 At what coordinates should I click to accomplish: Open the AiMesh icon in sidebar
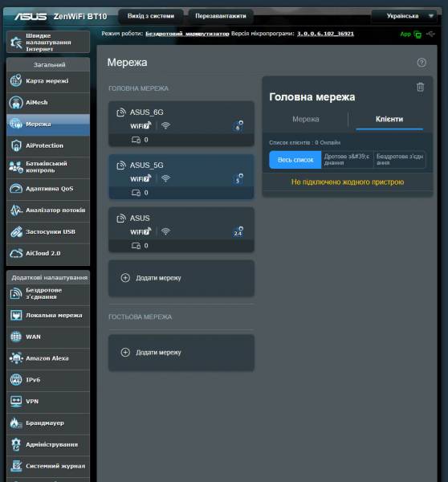click(x=16, y=102)
